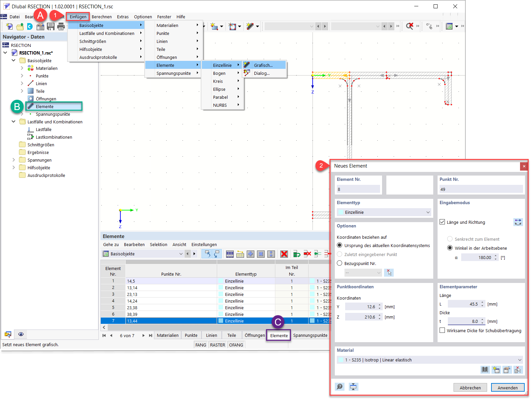
Task: Close the Neues Element dialog
Action: 524,166
